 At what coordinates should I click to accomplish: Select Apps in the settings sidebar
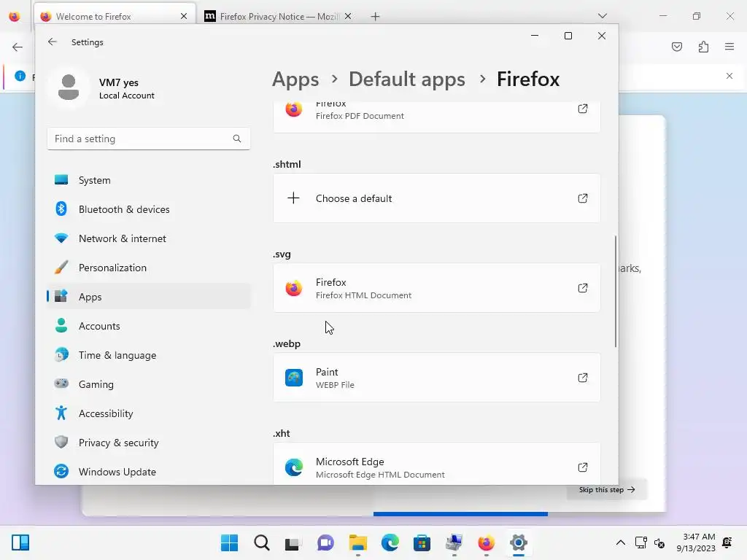click(x=149, y=297)
